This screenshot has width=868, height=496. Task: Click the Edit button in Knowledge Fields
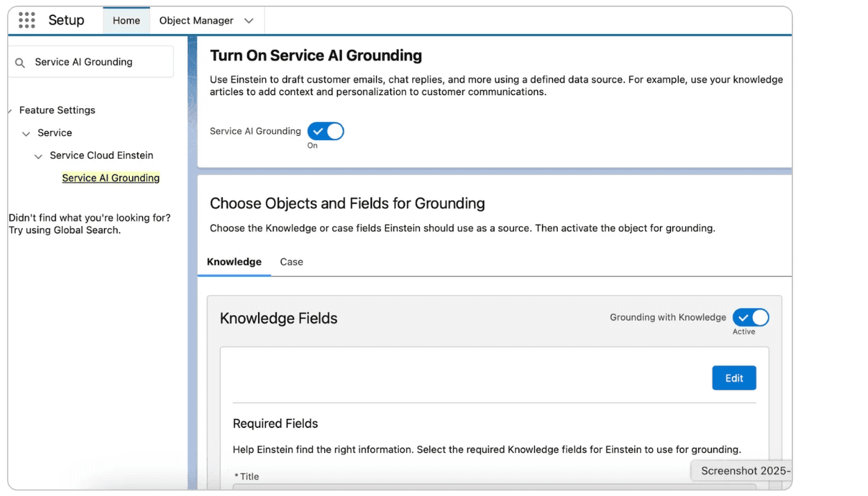[x=734, y=378]
